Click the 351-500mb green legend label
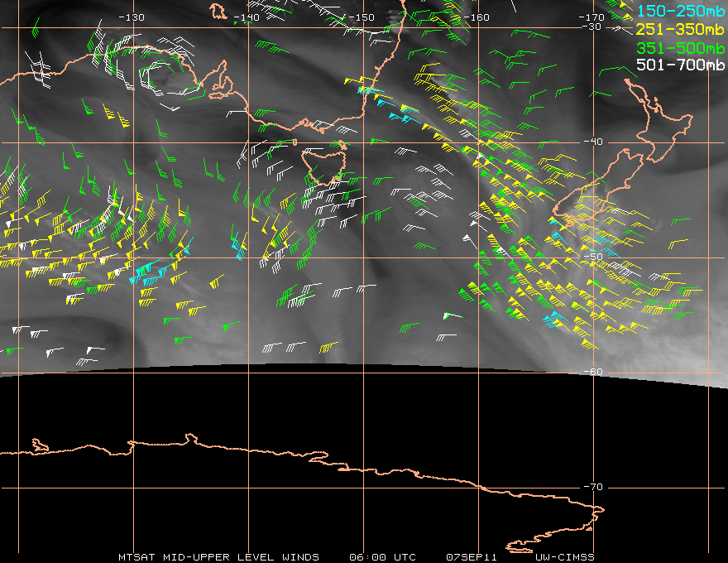728x563 pixels. pyautogui.click(x=681, y=48)
